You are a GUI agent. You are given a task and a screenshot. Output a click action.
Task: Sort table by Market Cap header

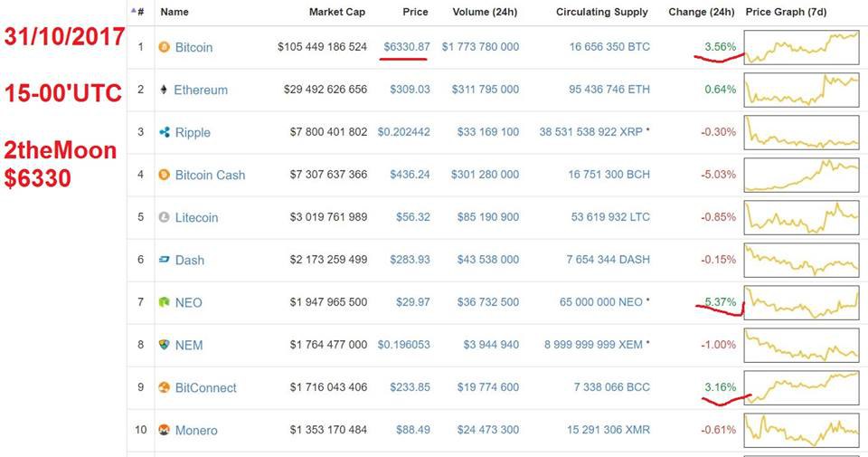click(337, 12)
